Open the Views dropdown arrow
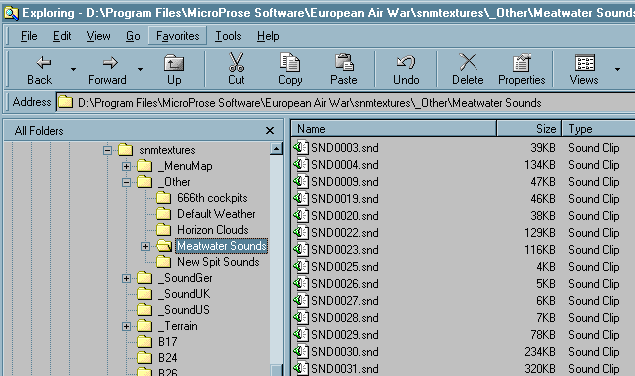The width and height of the screenshot is (635, 376). (617, 69)
